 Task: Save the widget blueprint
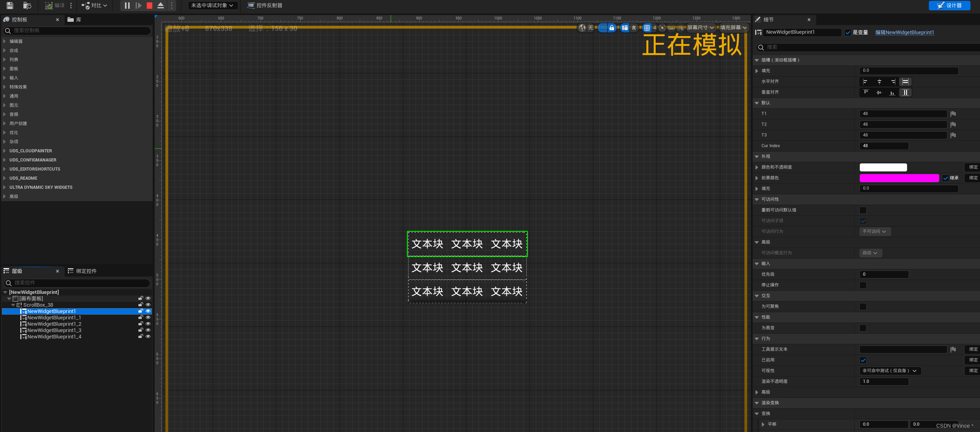9,6
